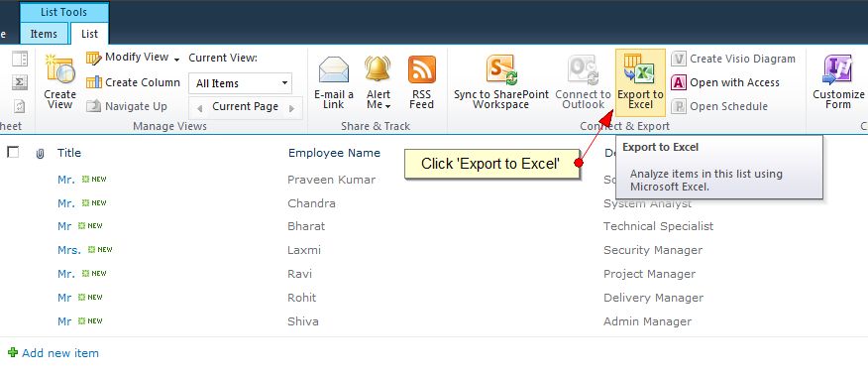The image size is (868, 379).
Task: Expand the Modify View dropdown arrow
Action: 176,60
